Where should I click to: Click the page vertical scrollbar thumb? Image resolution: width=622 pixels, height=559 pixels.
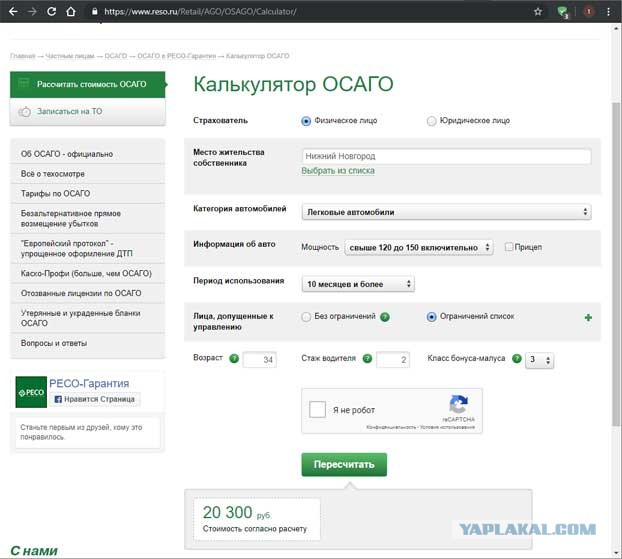click(616, 266)
